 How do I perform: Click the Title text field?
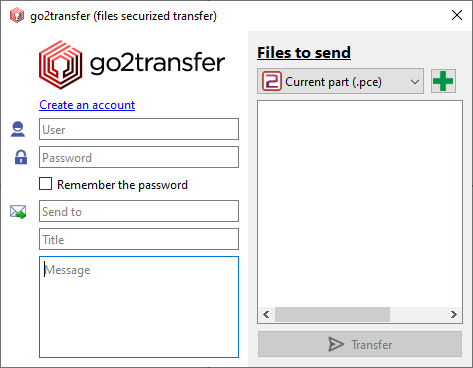(x=139, y=239)
